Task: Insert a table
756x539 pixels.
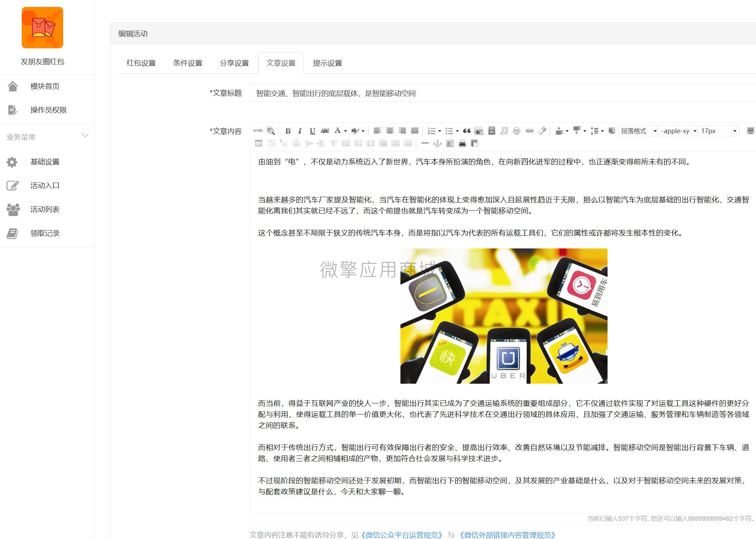Action: pyautogui.click(x=258, y=143)
